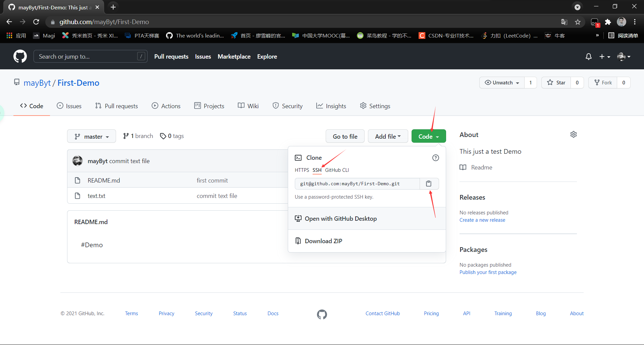
Task: Click Create a new release link
Action: [482, 220]
